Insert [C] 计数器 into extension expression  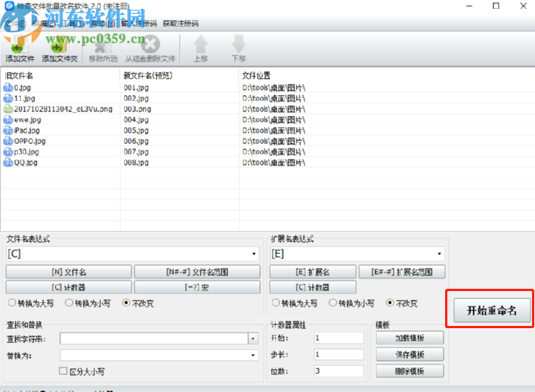coord(313,287)
